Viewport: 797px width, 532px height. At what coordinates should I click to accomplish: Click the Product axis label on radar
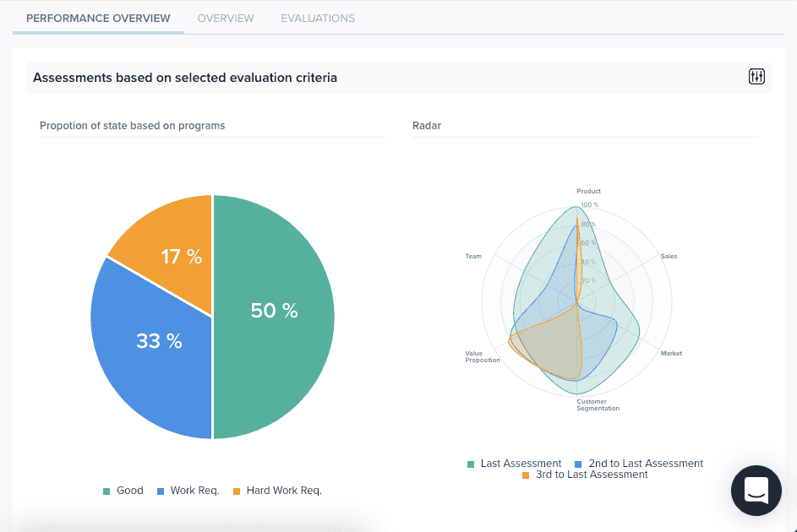point(588,192)
